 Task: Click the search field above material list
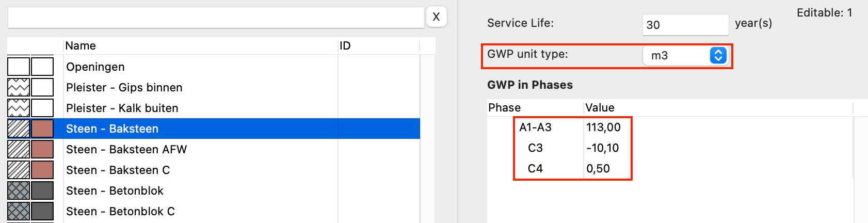click(x=216, y=18)
